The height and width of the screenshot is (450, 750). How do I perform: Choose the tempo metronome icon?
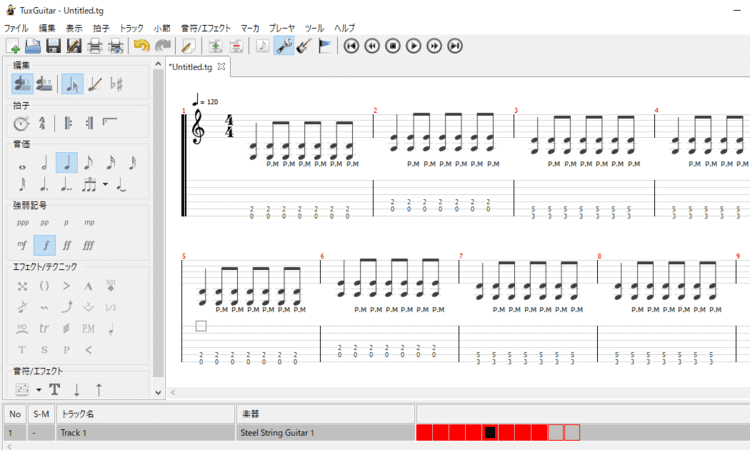21,124
